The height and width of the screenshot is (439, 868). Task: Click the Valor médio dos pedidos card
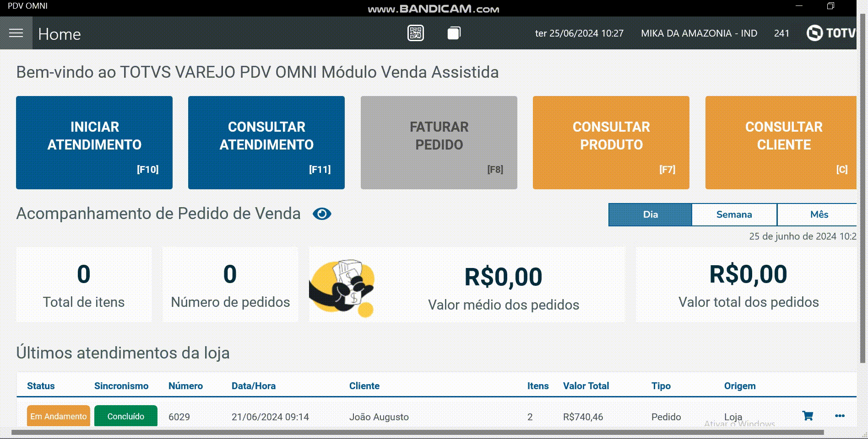coord(467,284)
